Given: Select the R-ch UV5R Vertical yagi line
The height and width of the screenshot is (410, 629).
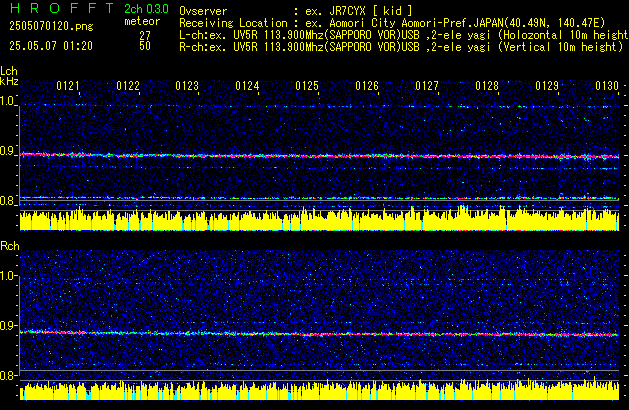Looking at the screenshot, I should 401,47.
